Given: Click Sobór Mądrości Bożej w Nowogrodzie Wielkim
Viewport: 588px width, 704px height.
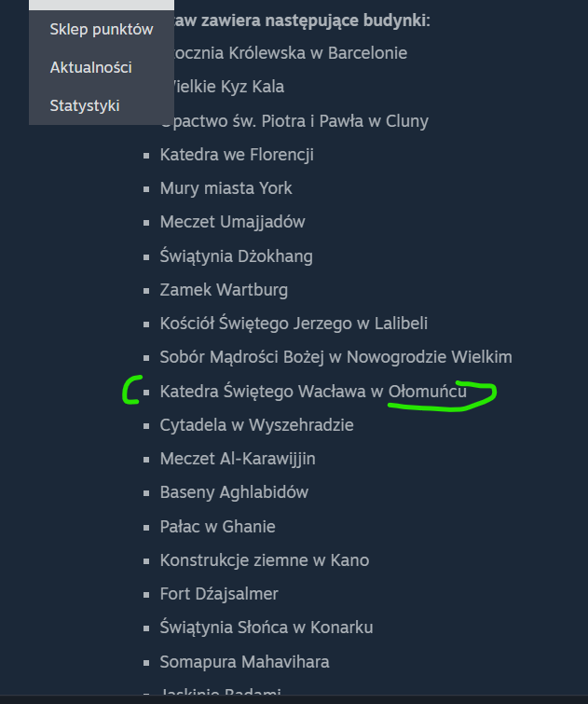Looking at the screenshot, I should tap(335, 357).
